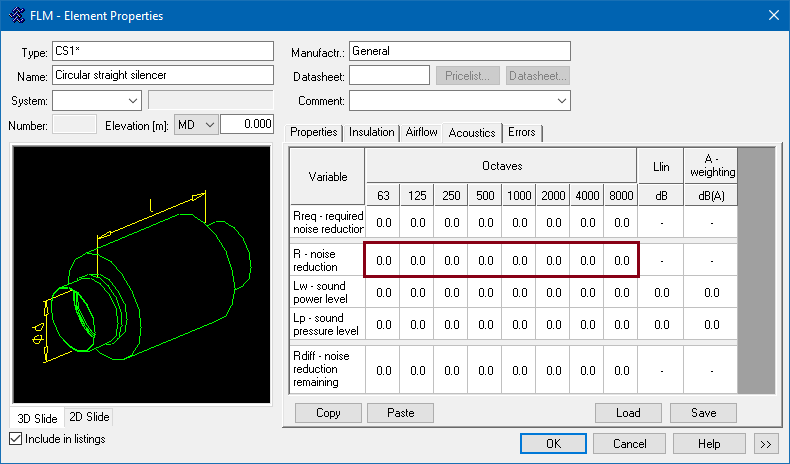
Task: Select Lp sound pressure level 8000 Hz cell
Action: (622, 324)
